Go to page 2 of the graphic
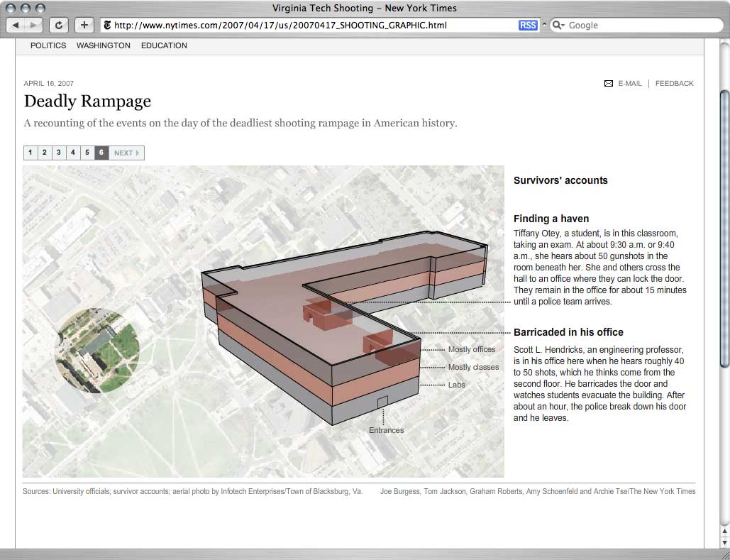Image resolution: width=730 pixels, height=560 pixels. pos(44,153)
